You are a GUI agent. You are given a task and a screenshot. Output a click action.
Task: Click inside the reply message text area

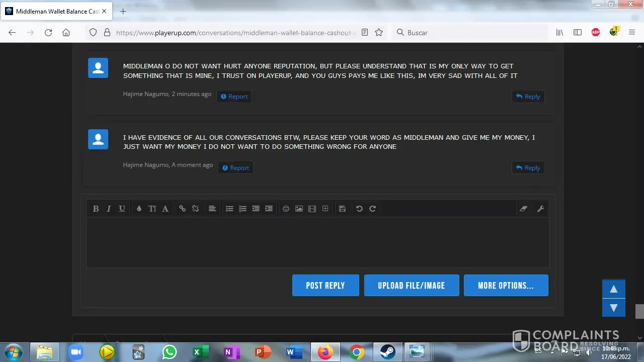coord(318,242)
